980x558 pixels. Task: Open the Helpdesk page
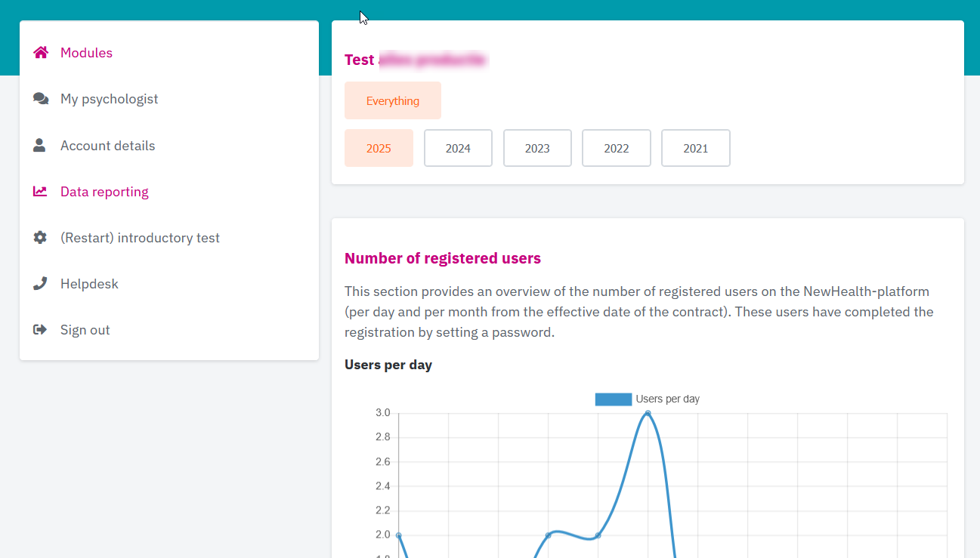click(89, 284)
